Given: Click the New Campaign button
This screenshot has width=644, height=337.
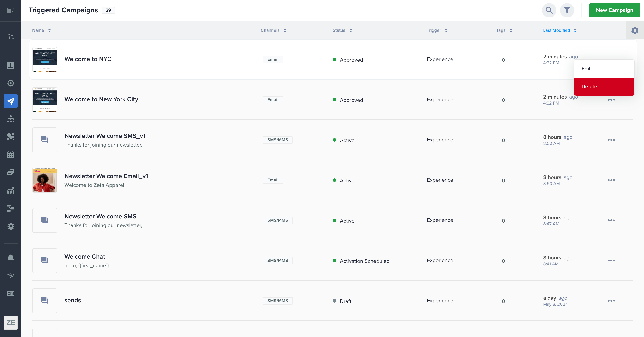Looking at the screenshot, I should 614,10.
